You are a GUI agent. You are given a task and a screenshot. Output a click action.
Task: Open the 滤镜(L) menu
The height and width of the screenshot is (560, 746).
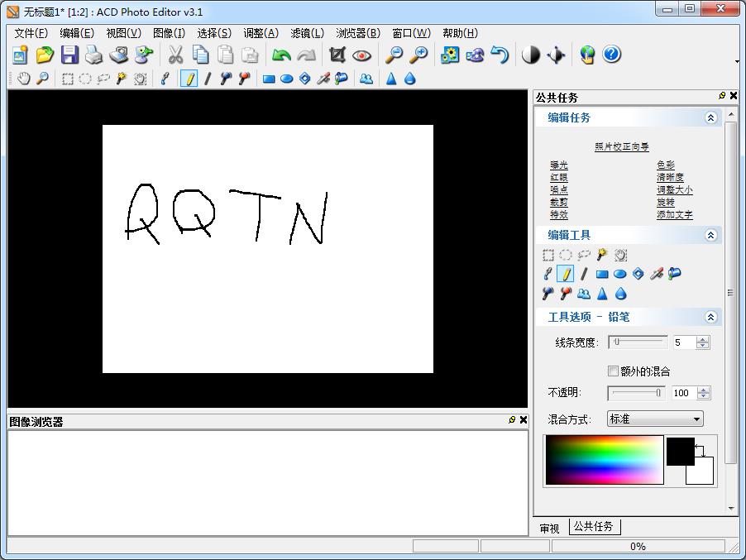(x=307, y=33)
